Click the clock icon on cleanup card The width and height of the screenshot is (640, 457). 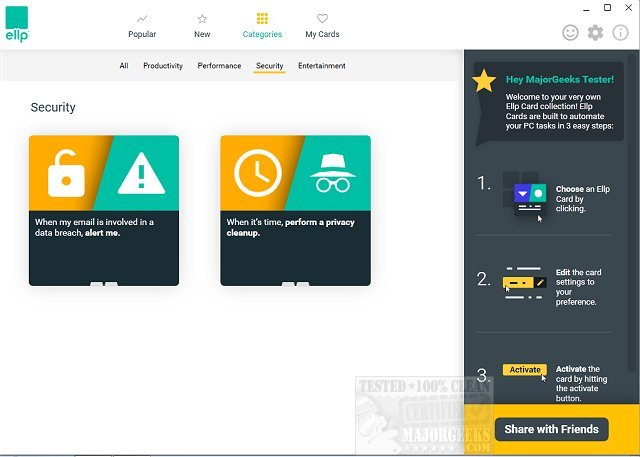(x=258, y=173)
